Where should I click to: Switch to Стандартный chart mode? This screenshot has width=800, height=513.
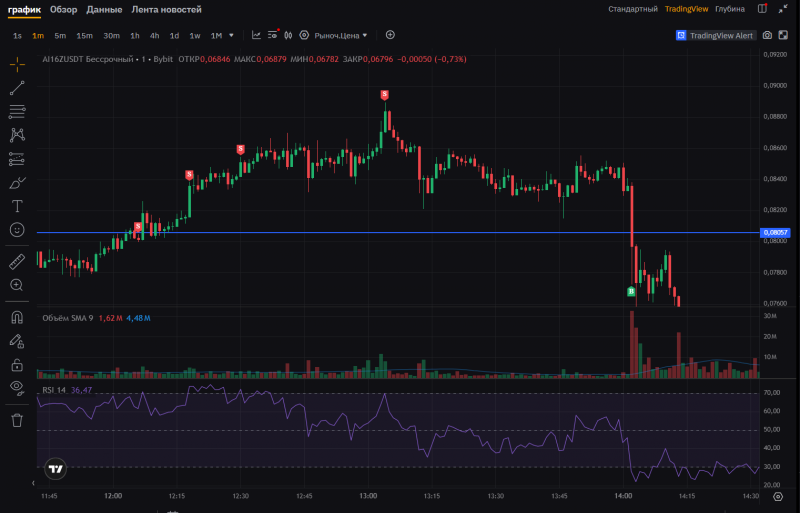pyautogui.click(x=633, y=9)
